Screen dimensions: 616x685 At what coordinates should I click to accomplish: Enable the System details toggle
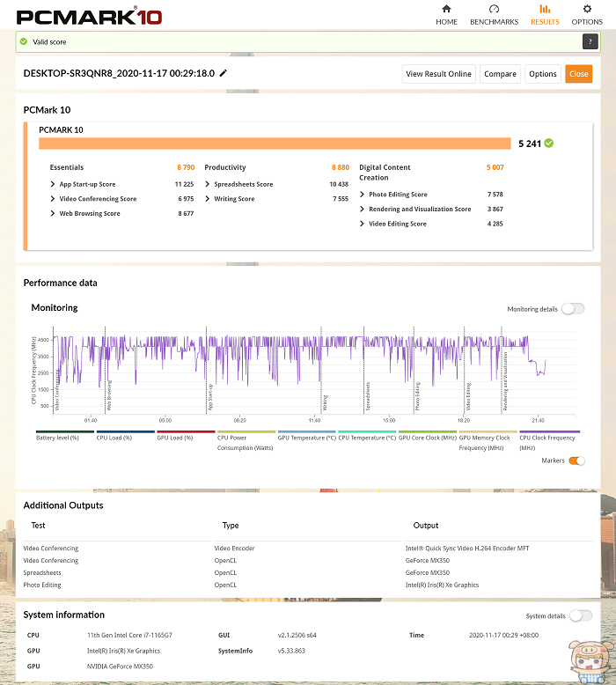pos(581,616)
